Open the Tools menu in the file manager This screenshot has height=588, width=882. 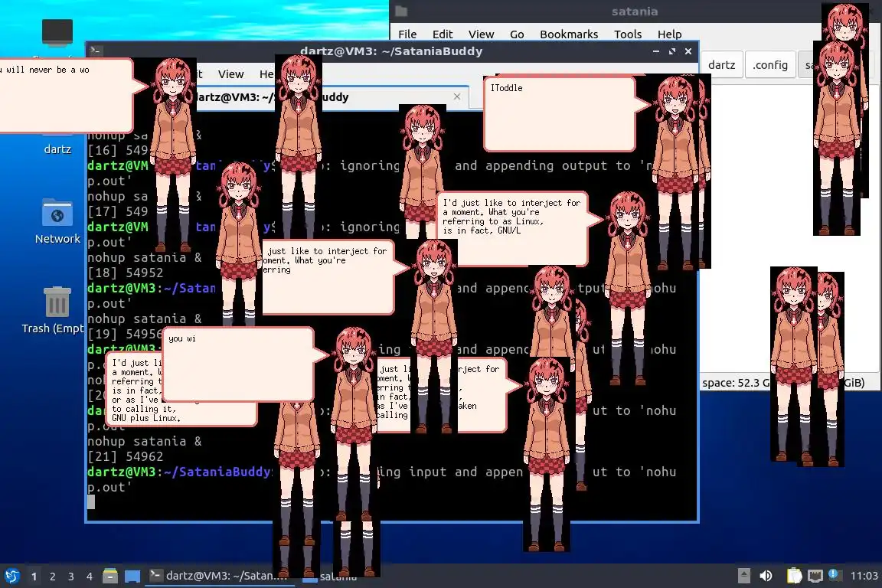tap(628, 34)
